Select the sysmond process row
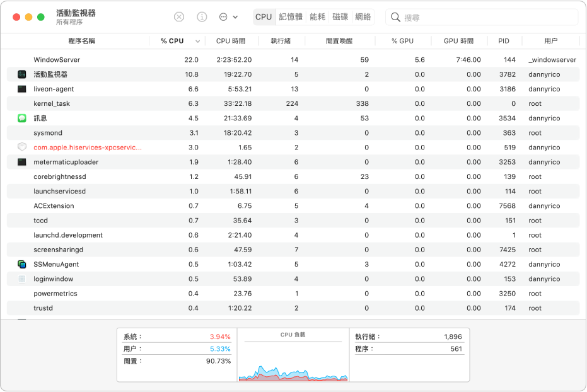 coord(293,133)
